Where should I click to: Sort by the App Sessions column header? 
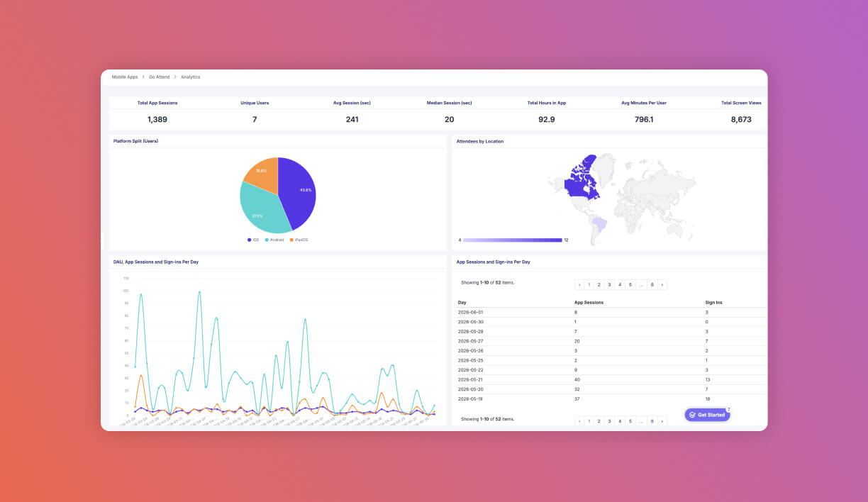[x=589, y=302]
